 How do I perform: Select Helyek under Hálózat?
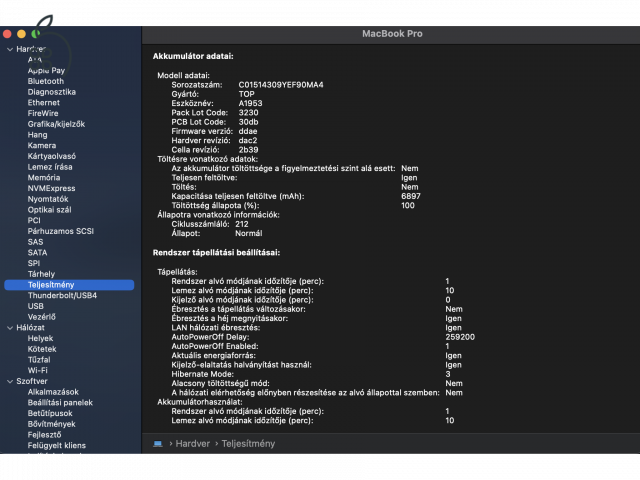click(x=40, y=338)
